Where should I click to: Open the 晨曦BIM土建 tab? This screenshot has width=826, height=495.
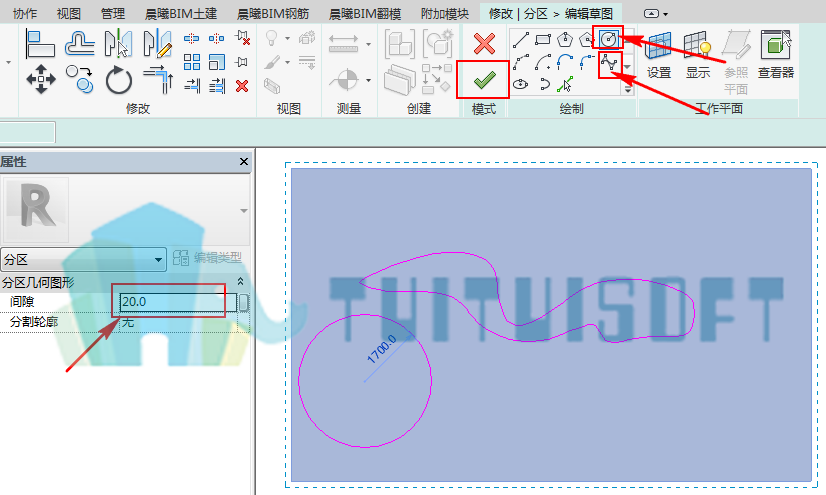[181, 13]
